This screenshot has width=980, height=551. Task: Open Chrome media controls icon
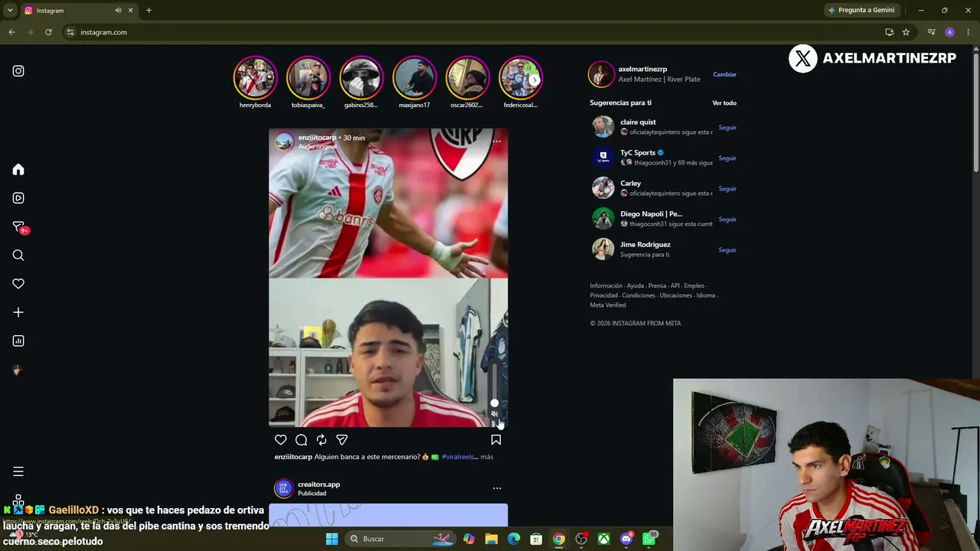931,32
